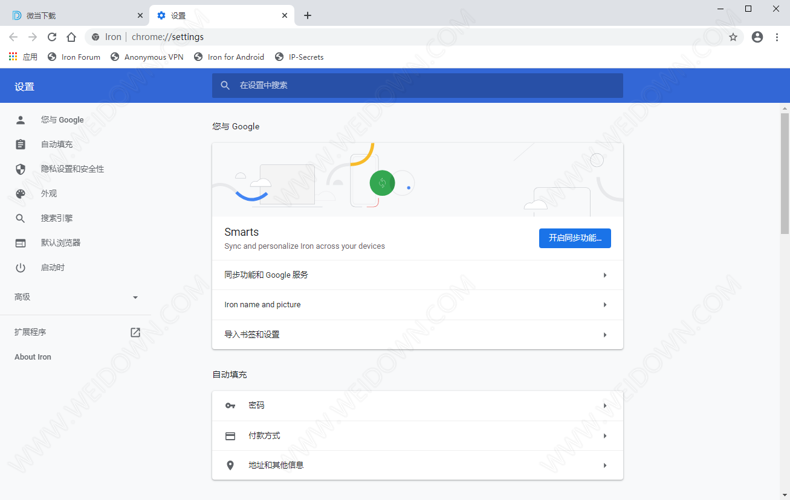Image resolution: width=790 pixels, height=500 pixels.
Task: Click the green sync circle illustration
Action: pos(382,183)
